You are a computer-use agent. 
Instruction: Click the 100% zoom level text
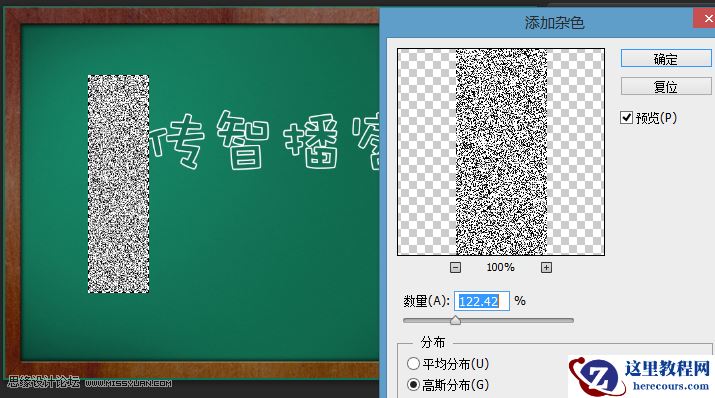pyautogui.click(x=500, y=267)
